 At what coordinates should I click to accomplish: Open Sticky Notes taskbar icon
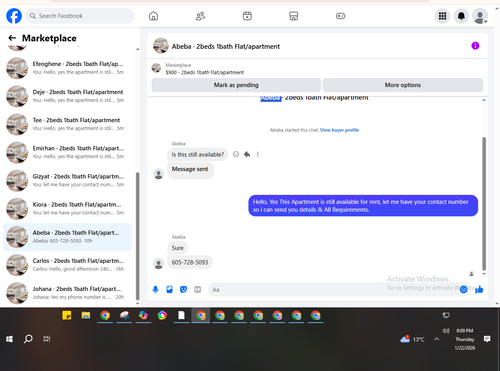67,315
